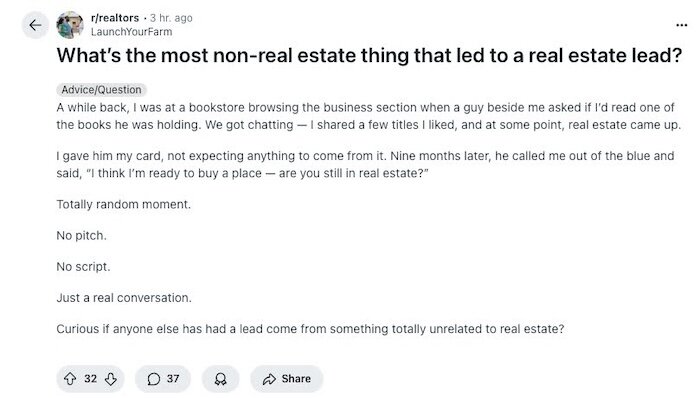
Task: Click the 37 comments count
Action: (x=173, y=379)
